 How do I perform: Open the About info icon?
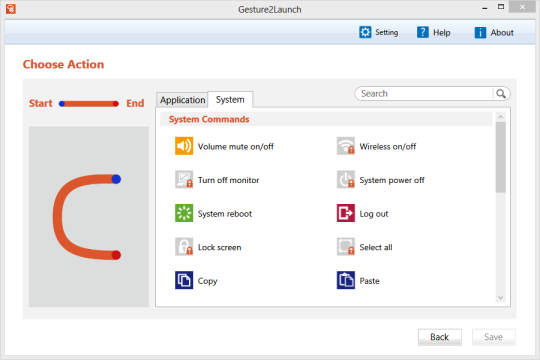coord(480,32)
